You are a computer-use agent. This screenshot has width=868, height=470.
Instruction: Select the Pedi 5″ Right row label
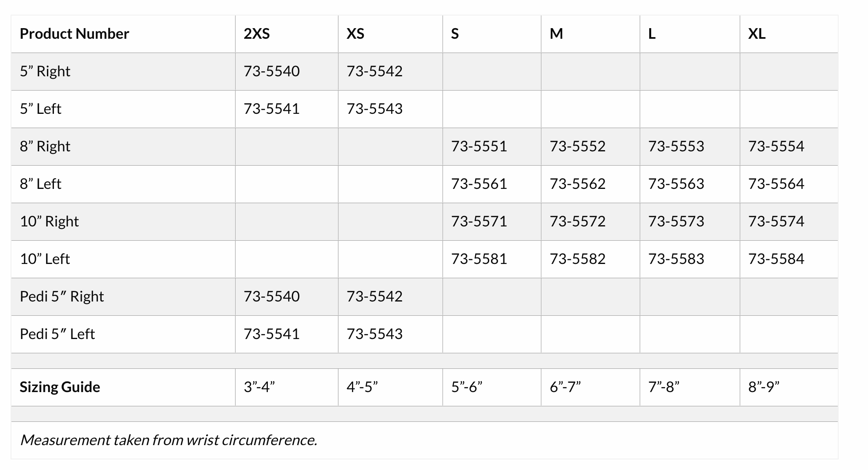coord(62,297)
